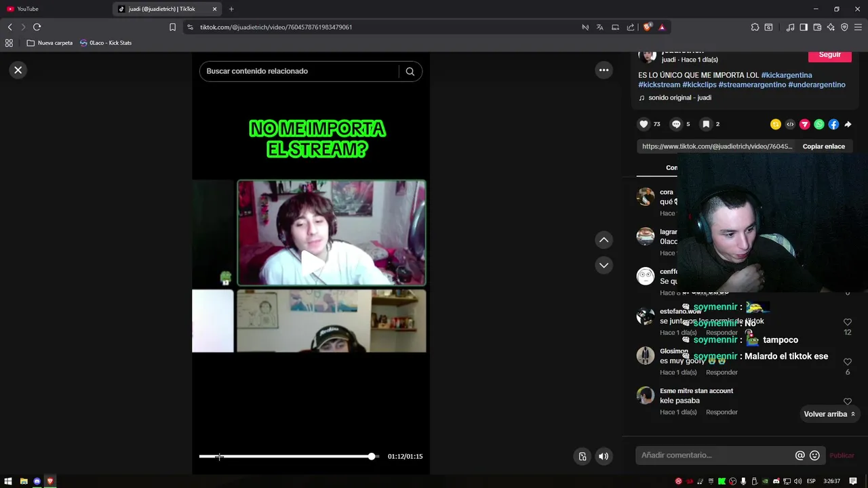
Task: Send to friends via pink paper-plane icon
Action: (804, 124)
